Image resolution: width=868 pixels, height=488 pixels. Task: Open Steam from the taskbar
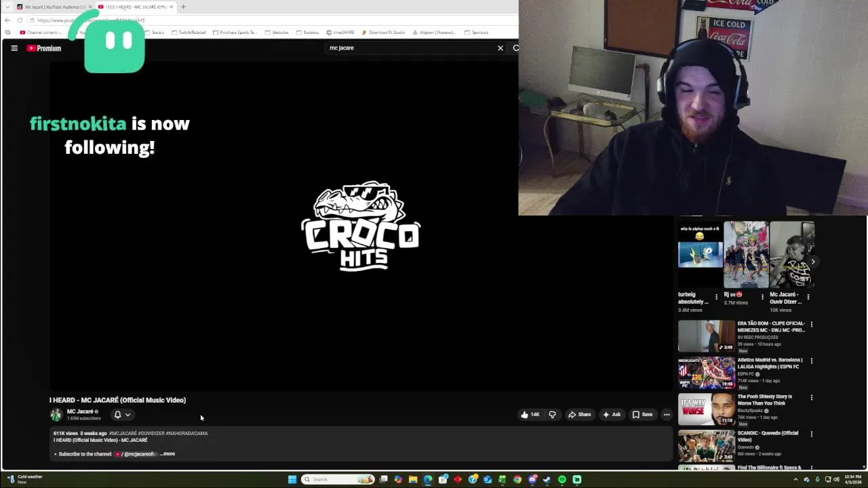click(547, 479)
